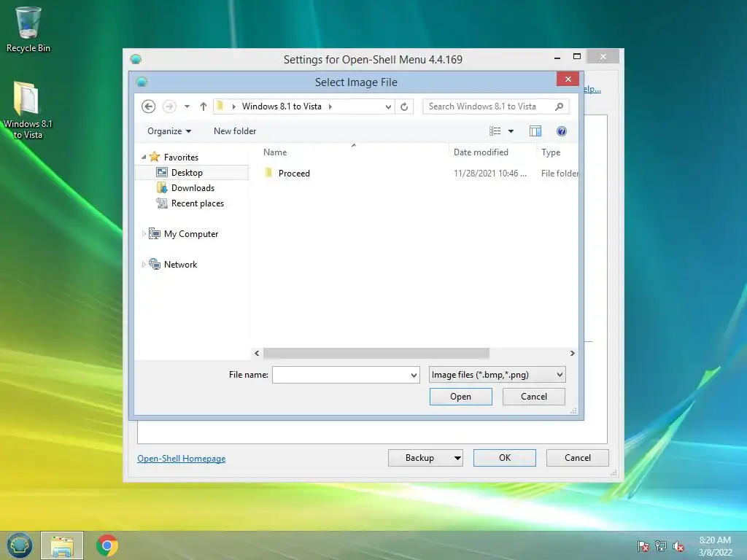
Task: Click the horizontal scrollbar thumb
Action: (x=376, y=353)
